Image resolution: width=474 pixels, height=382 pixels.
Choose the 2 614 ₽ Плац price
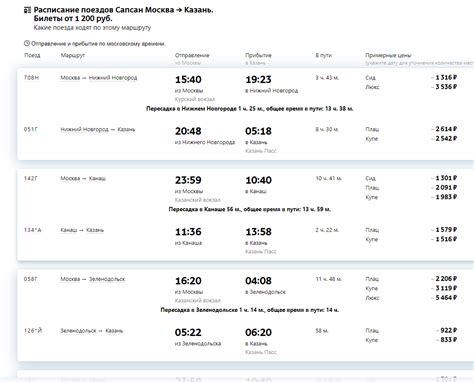pyautogui.click(x=444, y=129)
